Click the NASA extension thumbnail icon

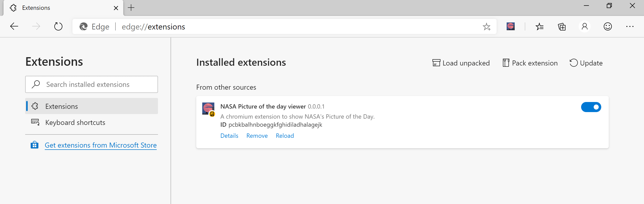(208, 109)
